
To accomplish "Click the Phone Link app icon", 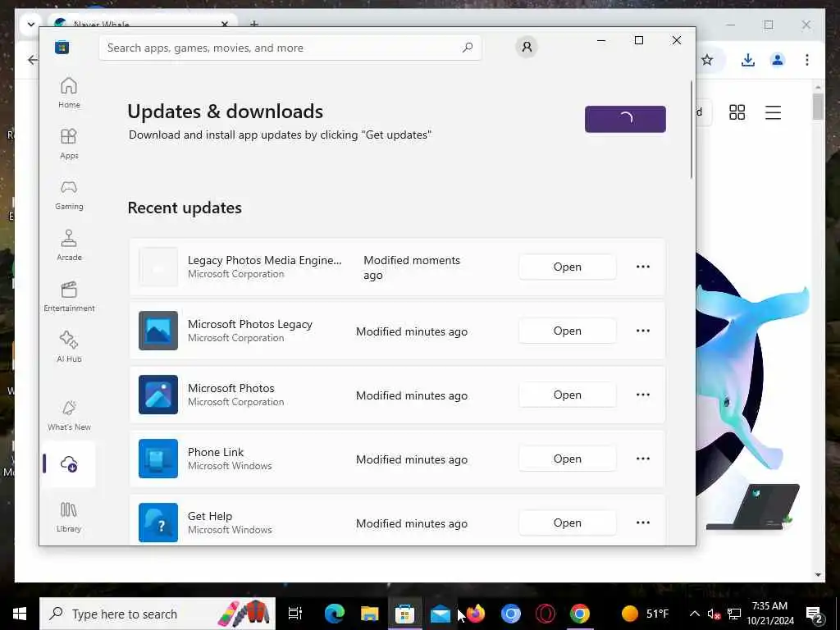I will 158,459.
